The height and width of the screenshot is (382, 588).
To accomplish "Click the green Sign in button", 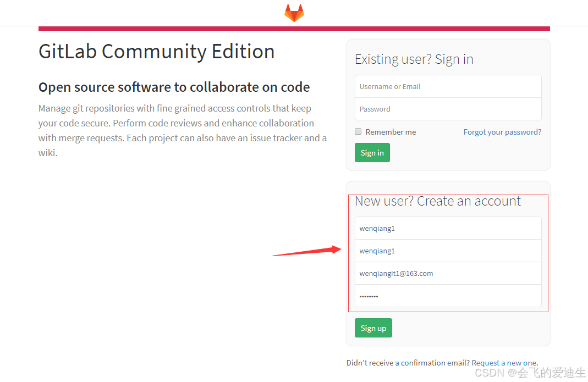I will point(372,153).
